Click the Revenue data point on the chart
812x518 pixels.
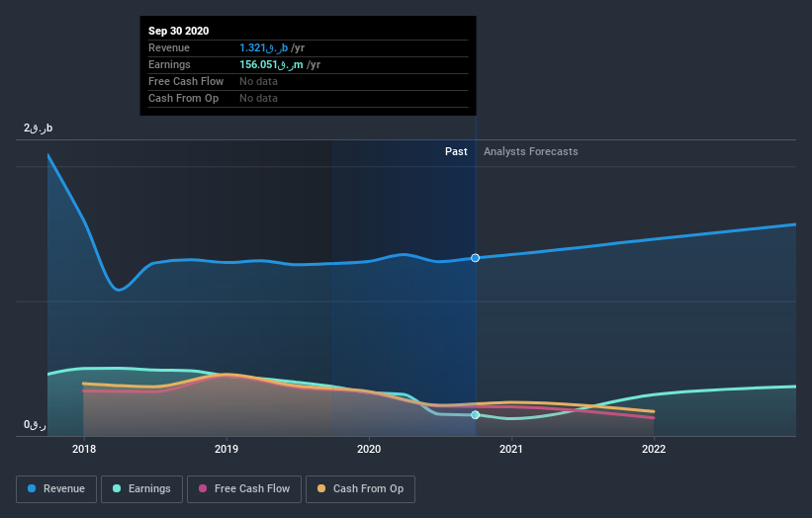pos(475,258)
